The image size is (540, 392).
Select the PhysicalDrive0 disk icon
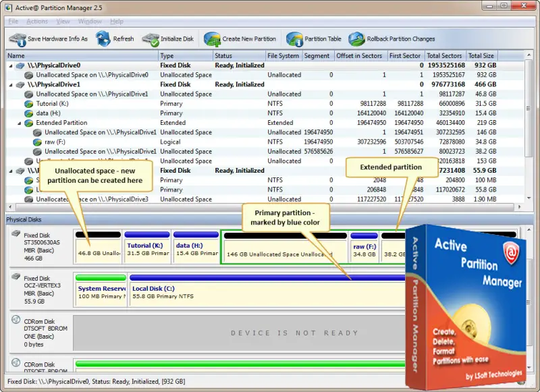click(20, 65)
